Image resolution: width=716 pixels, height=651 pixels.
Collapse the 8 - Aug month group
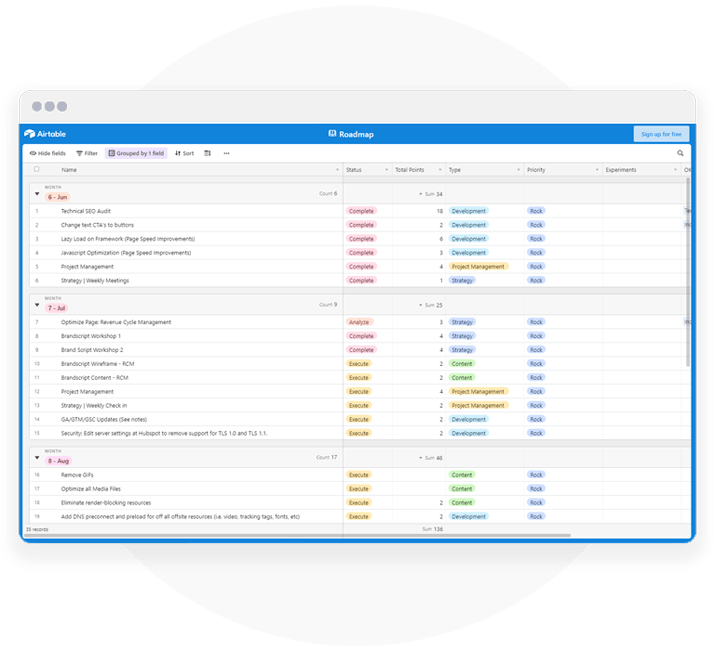tap(37, 457)
